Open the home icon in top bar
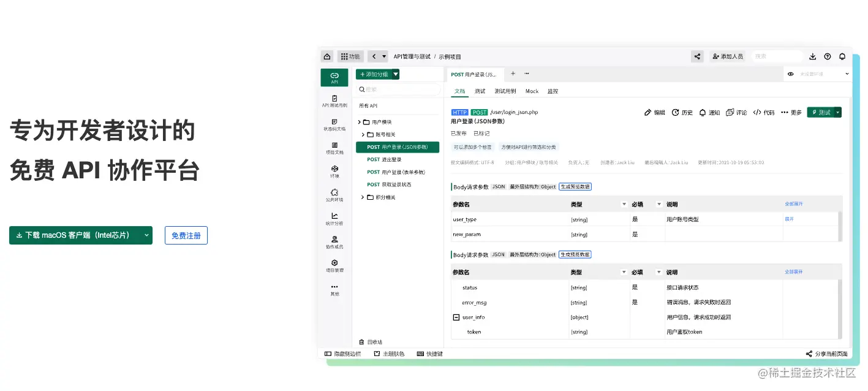 [327, 56]
